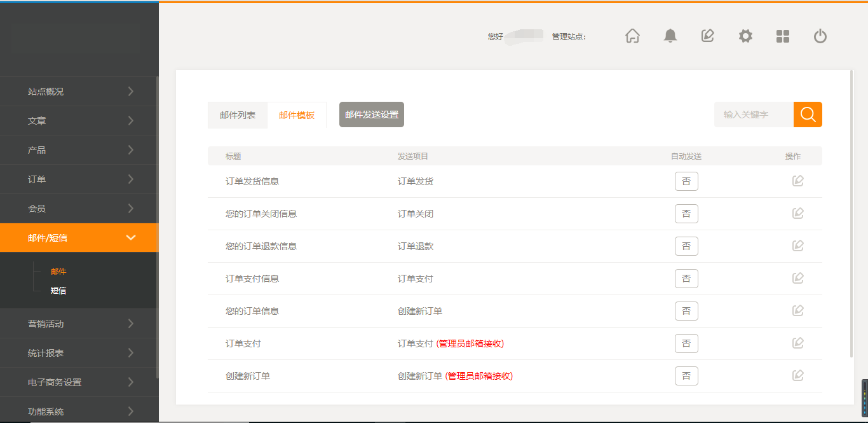868x423 pixels.
Task: Expand the 产品 sidebar section
Action: (x=79, y=150)
